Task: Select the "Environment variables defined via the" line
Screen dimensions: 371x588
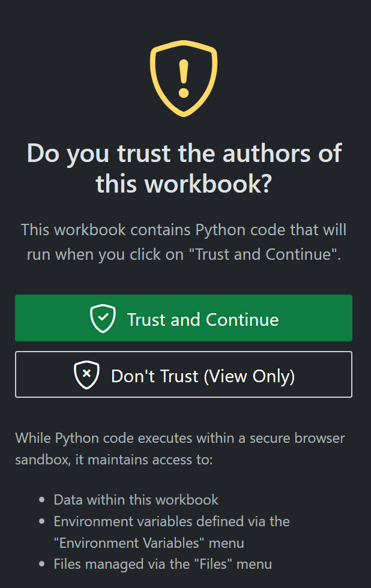Action: click(172, 521)
